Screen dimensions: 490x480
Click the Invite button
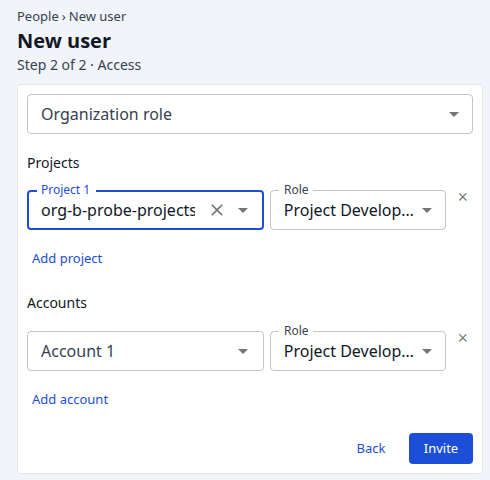pyautogui.click(x=441, y=448)
